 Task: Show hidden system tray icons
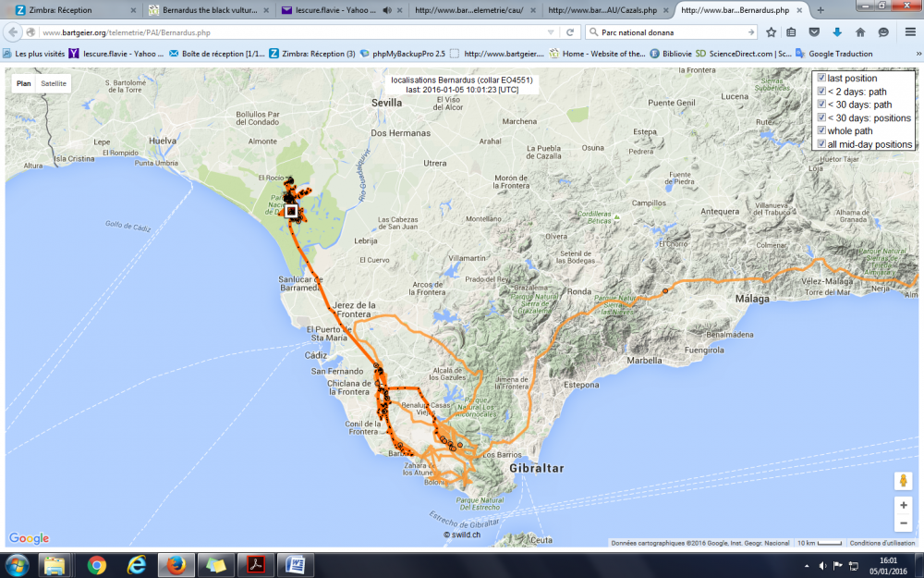(809, 565)
